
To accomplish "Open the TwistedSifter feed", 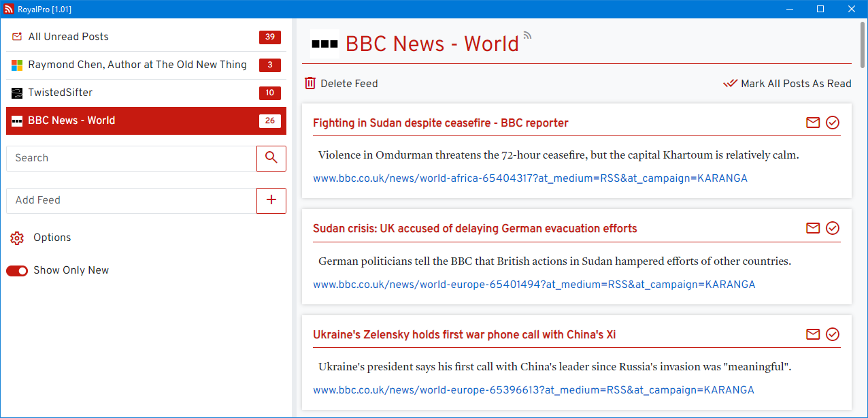I will 146,93.
